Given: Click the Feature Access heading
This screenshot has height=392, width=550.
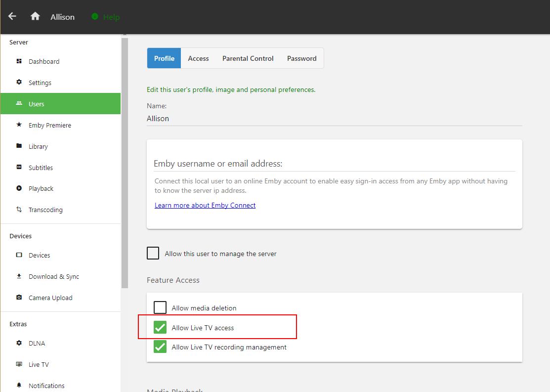Looking at the screenshot, I should pyautogui.click(x=173, y=280).
